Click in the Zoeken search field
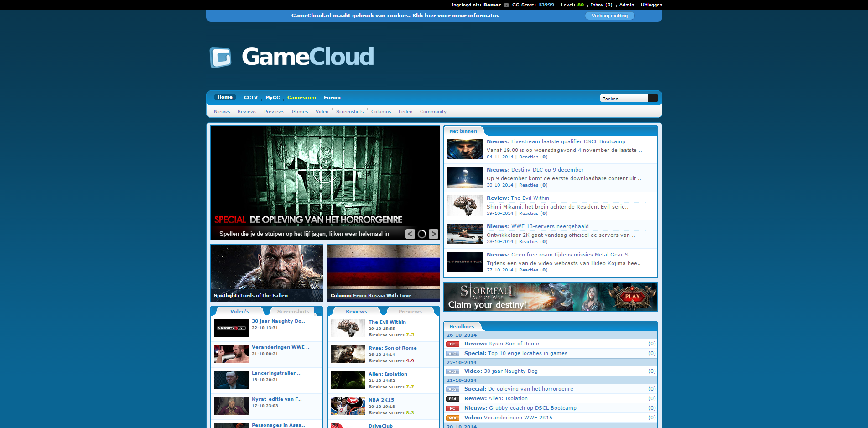Viewport: 868px width, 428px height. coord(624,98)
